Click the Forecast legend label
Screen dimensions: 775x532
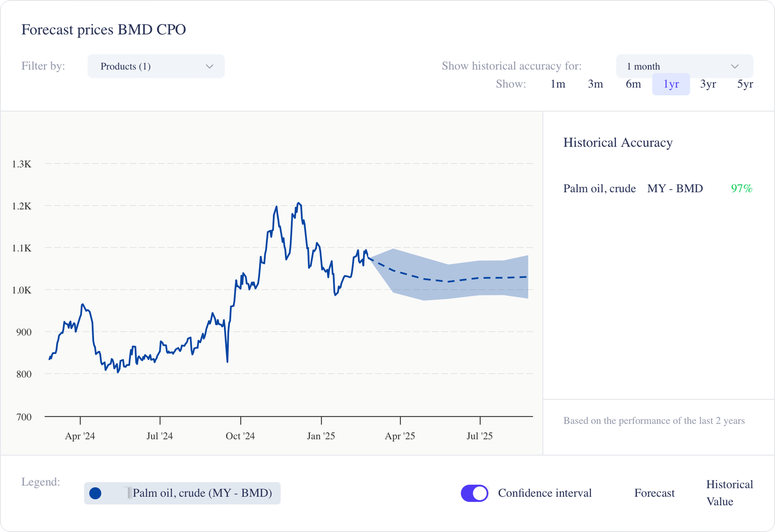tap(654, 493)
